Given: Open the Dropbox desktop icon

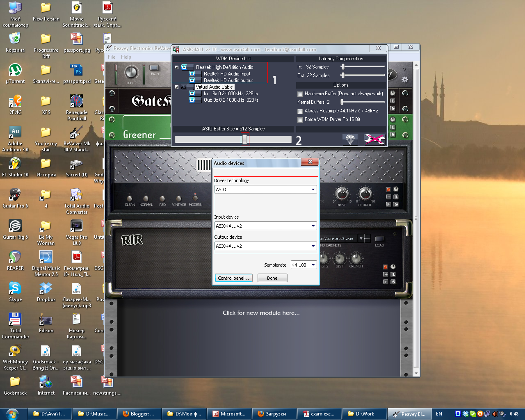Looking at the screenshot, I should pyautogui.click(x=46, y=292).
